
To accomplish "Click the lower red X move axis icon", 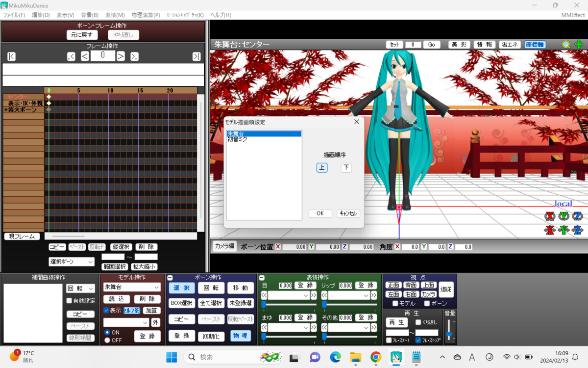I will pyautogui.click(x=550, y=230).
